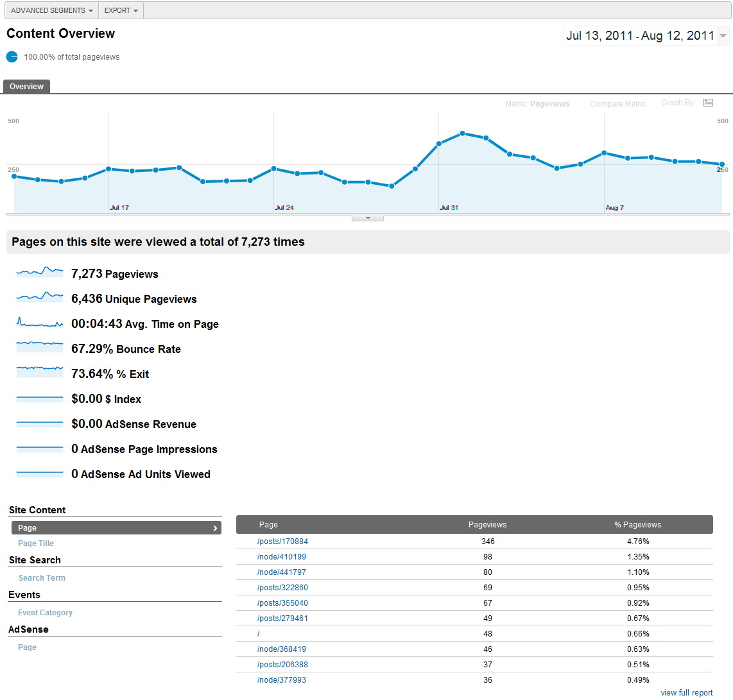Click the % Exit sparkline
733x700 pixels.
[x=40, y=372]
